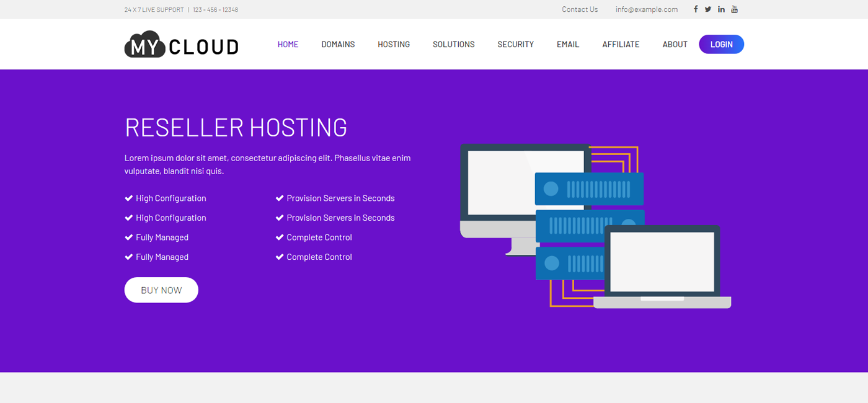
Task: Navigate to the Email menu item
Action: (x=568, y=45)
